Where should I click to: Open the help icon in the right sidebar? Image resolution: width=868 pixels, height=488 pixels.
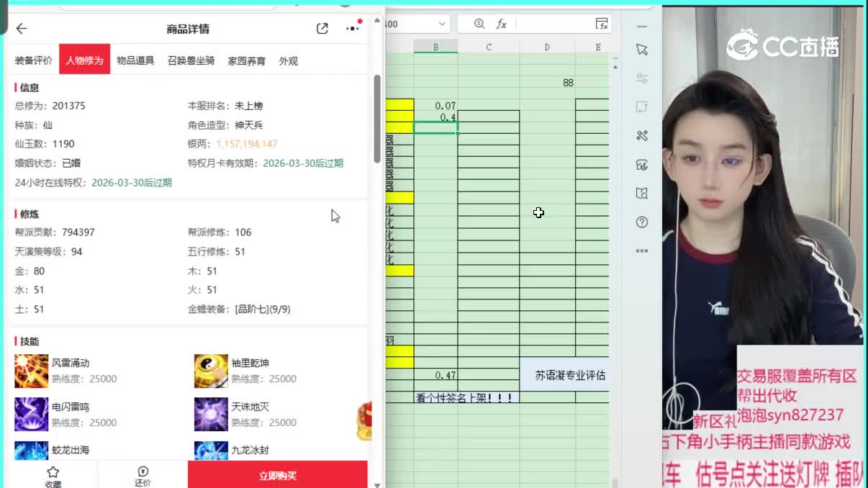pos(642,222)
